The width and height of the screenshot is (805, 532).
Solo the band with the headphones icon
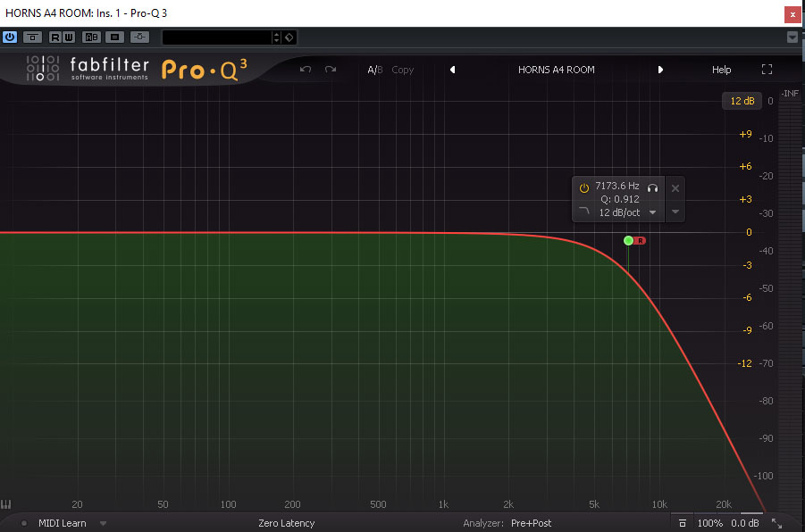[x=652, y=187]
